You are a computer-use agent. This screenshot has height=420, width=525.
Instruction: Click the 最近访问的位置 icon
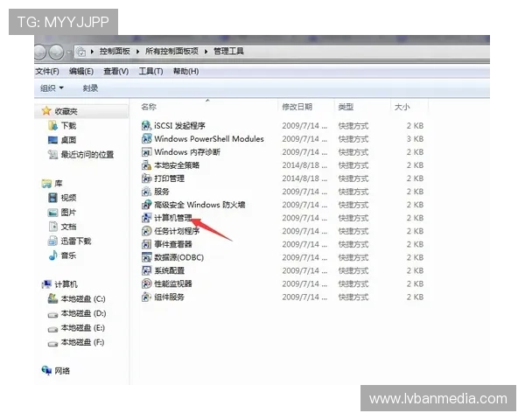52,154
